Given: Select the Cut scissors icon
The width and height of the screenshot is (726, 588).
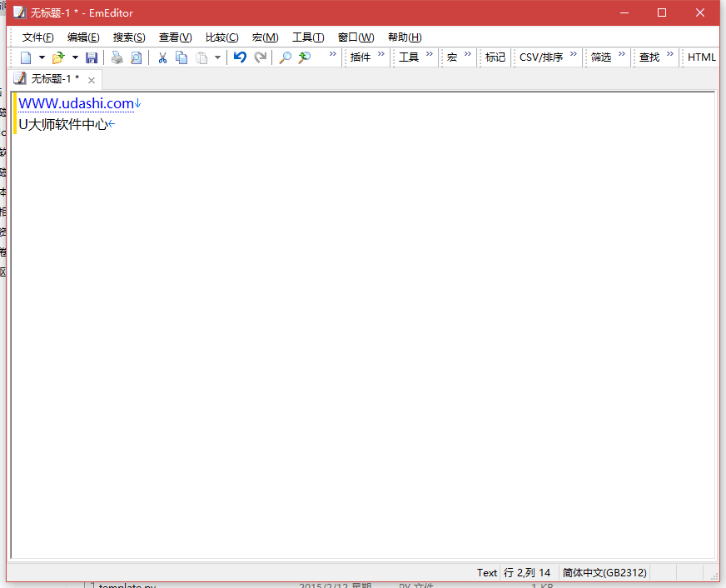Looking at the screenshot, I should [x=162, y=57].
